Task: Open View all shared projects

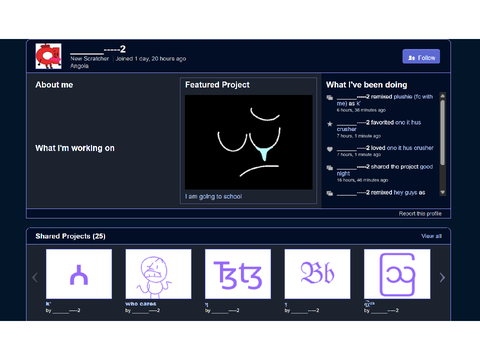Action: (431, 236)
